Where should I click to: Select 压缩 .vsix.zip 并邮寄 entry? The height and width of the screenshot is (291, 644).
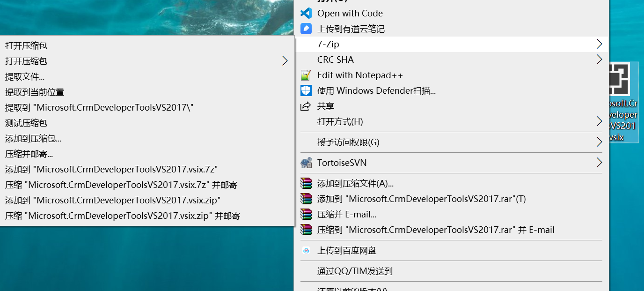tap(147, 216)
